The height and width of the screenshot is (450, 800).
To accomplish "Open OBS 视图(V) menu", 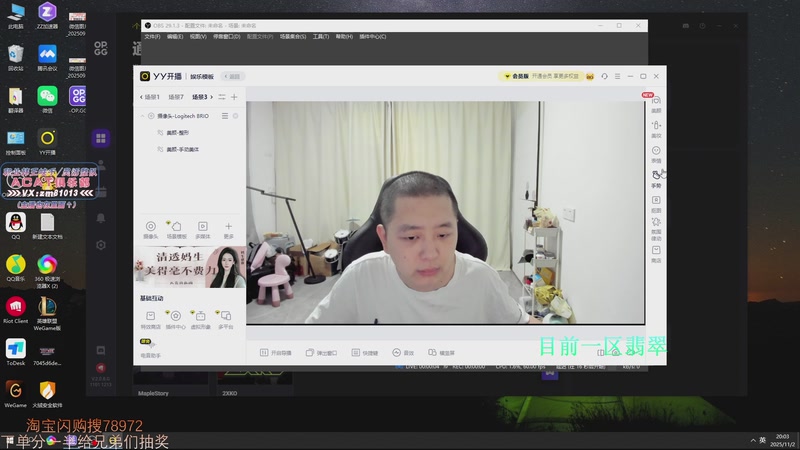I will click(198, 37).
